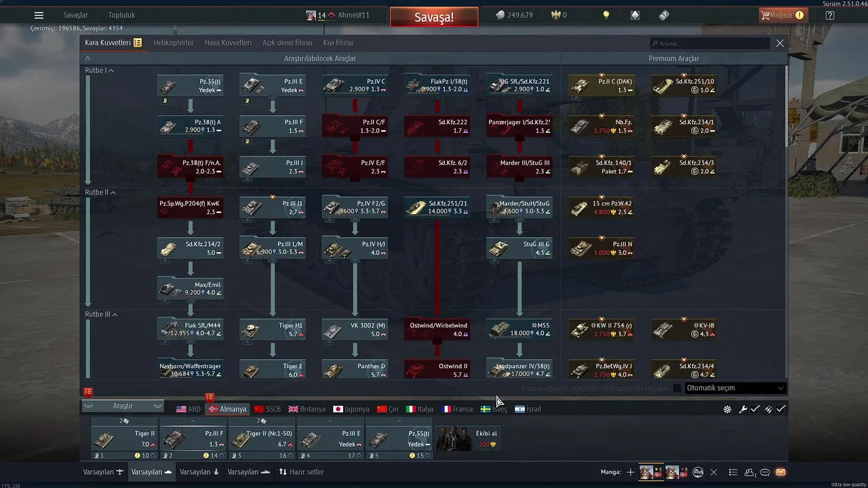Select the İsrail nation tab
This screenshot has height=488, width=868.
tap(528, 409)
